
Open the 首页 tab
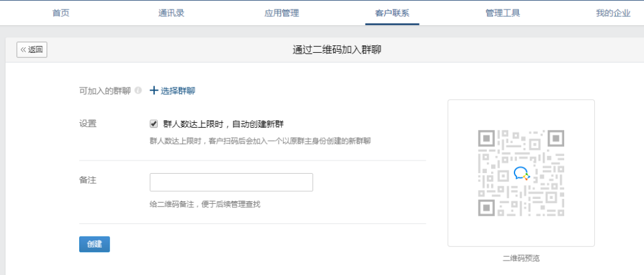click(61, 13)
